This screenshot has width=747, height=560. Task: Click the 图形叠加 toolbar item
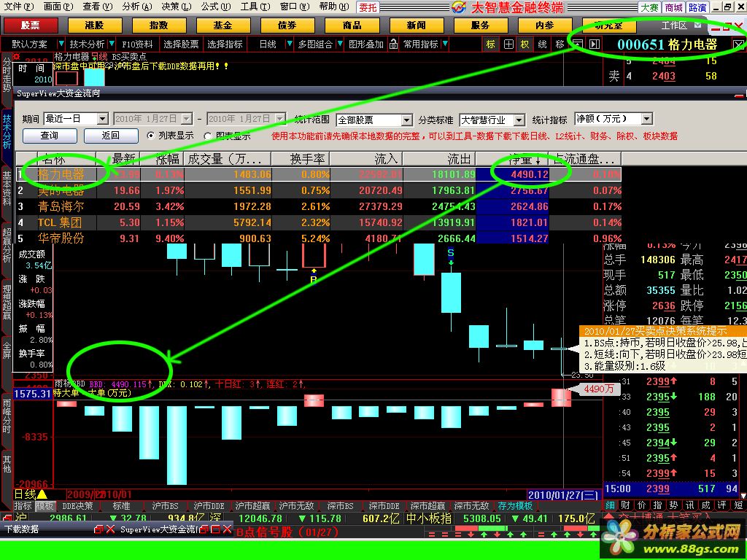coord(366,44)
